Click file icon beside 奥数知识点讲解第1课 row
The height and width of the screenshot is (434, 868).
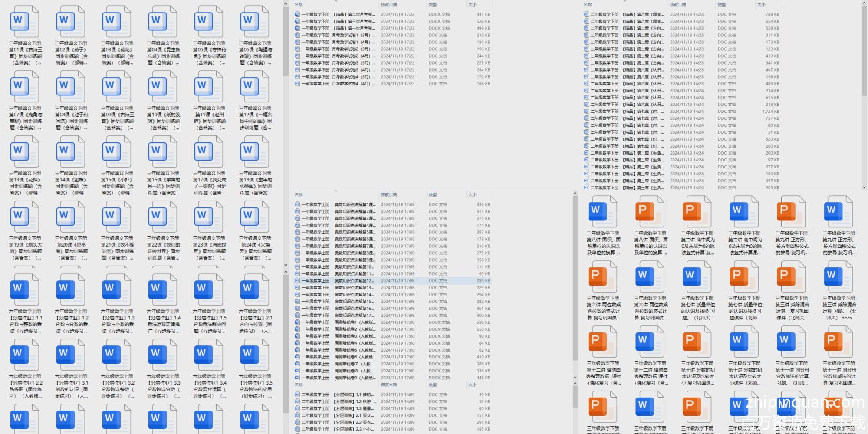click(x=297, y=204)
